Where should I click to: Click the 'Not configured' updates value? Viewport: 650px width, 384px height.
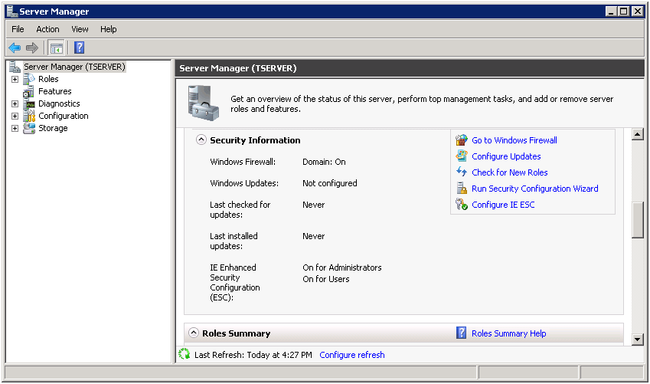330,183
